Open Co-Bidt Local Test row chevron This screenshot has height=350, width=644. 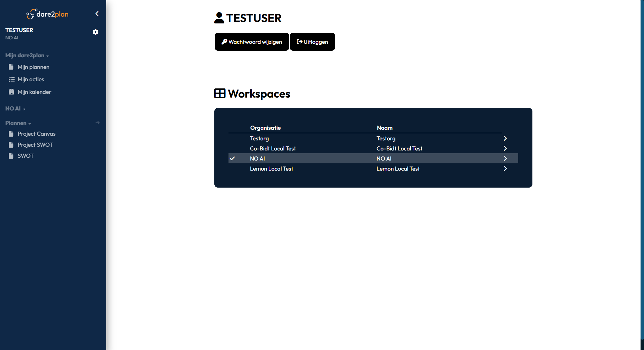(505, 148)
